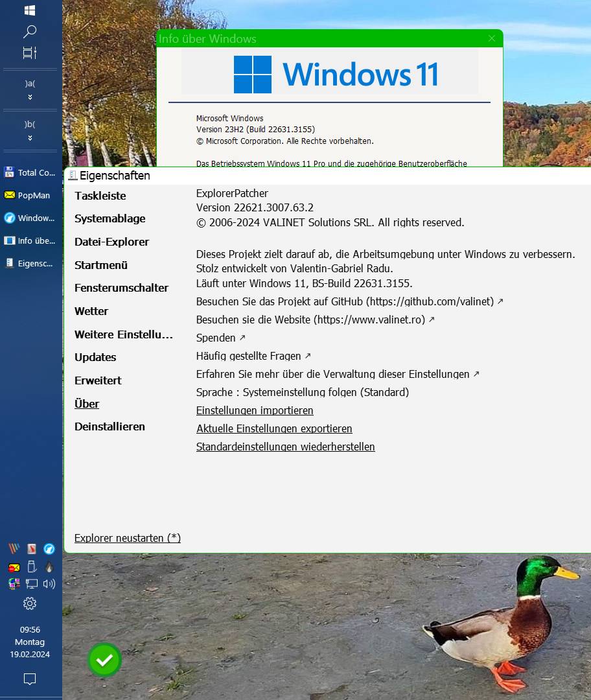The width and height of the screenshot is (591, 700).
Task: Click the 'Microsoft Windows' text in Info dialog
Action: click(229, 119)
